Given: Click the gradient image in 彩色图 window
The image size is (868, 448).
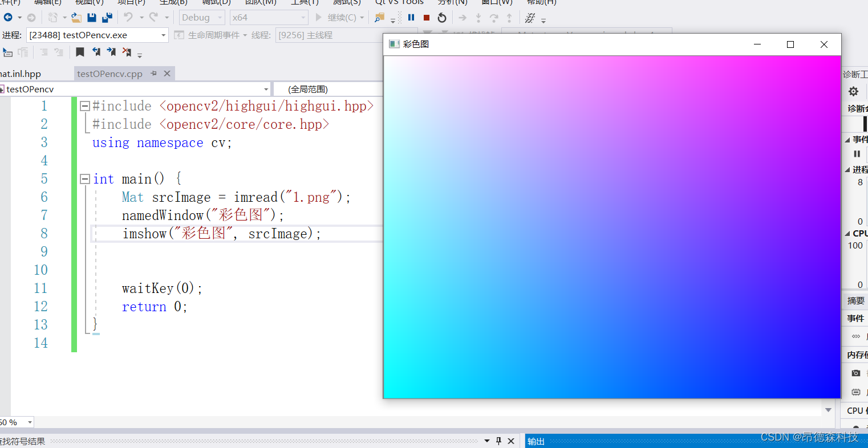Looking at the screenshot, I should pyautogui.click(x=613, y=227).
